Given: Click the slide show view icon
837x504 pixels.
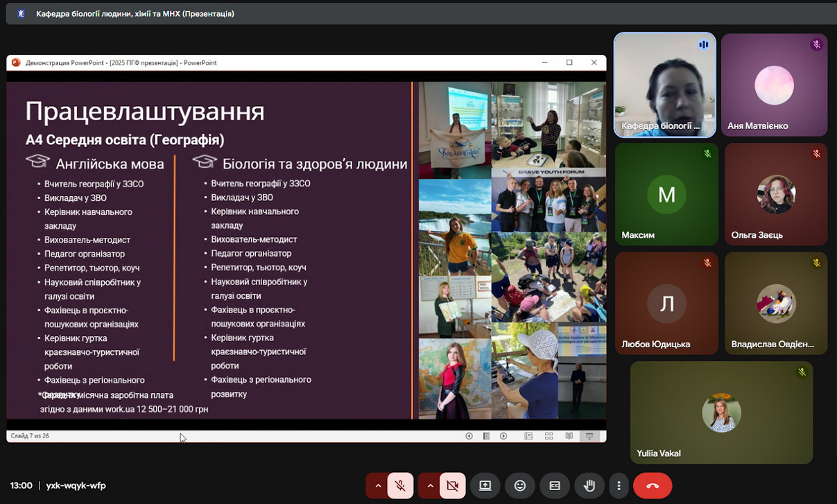Looking at the screenshot, I should [x=589, y=436].
